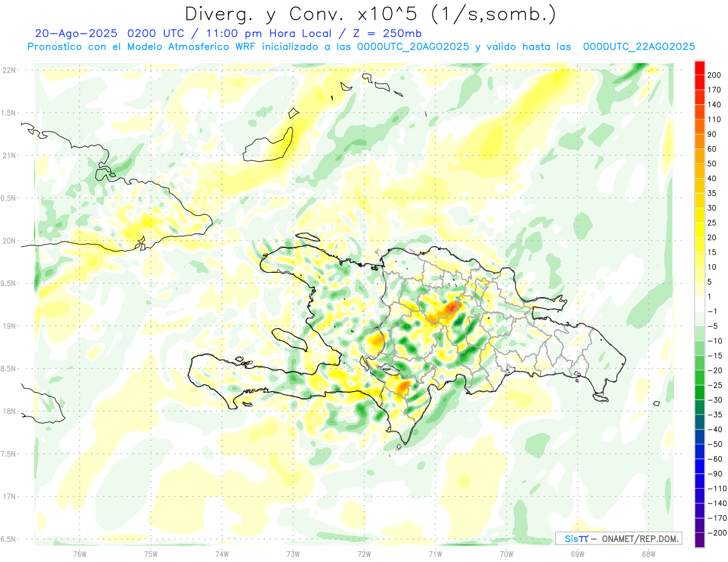Screen dimensions: 728x562
Task: Click the '7.5N' latitude axis label
Action: click(8, 453)
